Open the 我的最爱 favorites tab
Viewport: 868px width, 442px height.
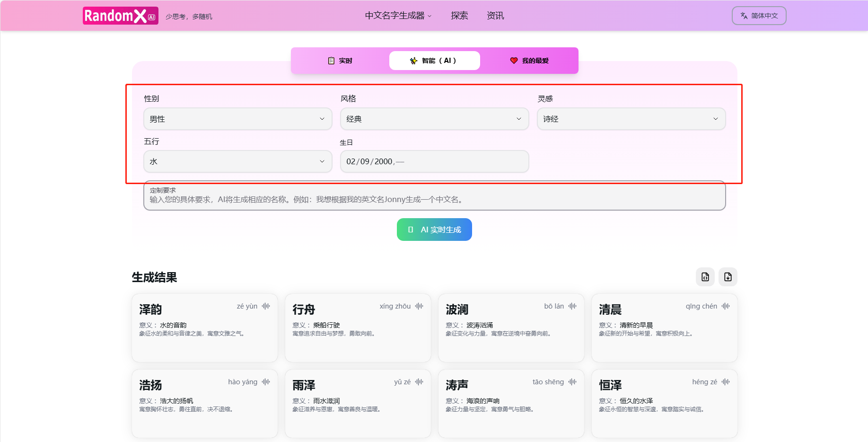pos(529,61)
